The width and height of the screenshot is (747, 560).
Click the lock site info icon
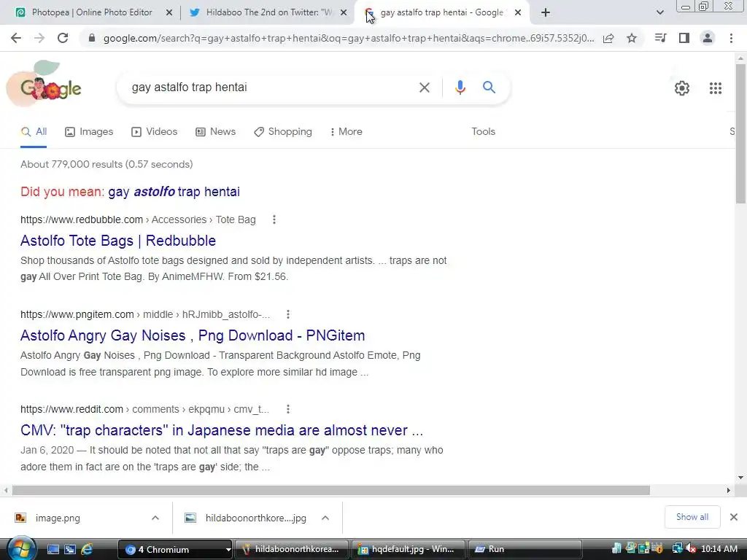point(92,38)
